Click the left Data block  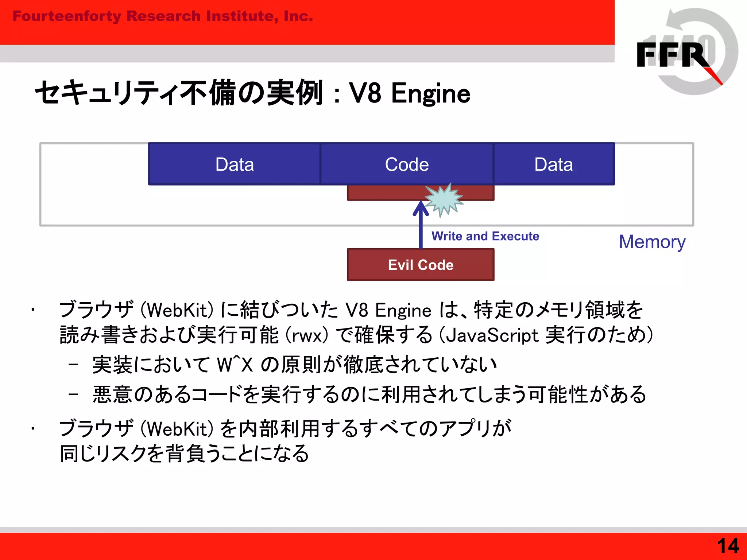[x=234, y=164]
